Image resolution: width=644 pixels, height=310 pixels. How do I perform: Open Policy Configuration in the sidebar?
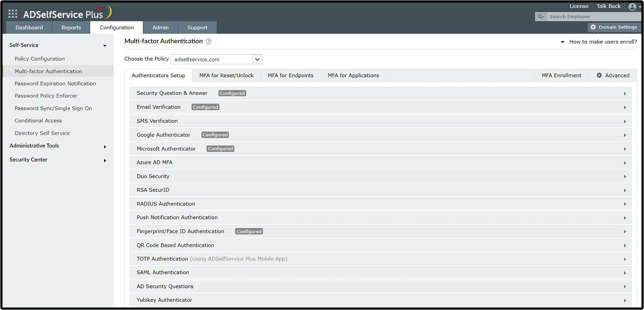pyautogui.click(x=40, y=59)
